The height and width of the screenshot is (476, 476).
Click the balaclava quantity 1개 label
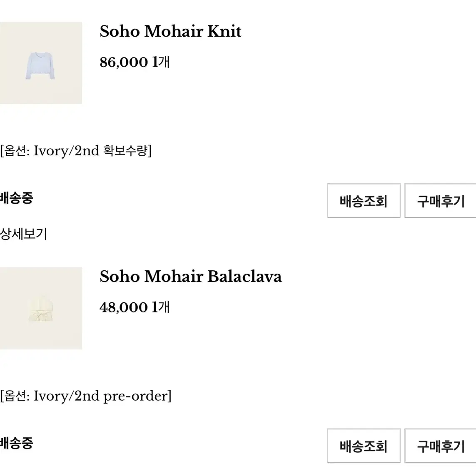point(161,307)
